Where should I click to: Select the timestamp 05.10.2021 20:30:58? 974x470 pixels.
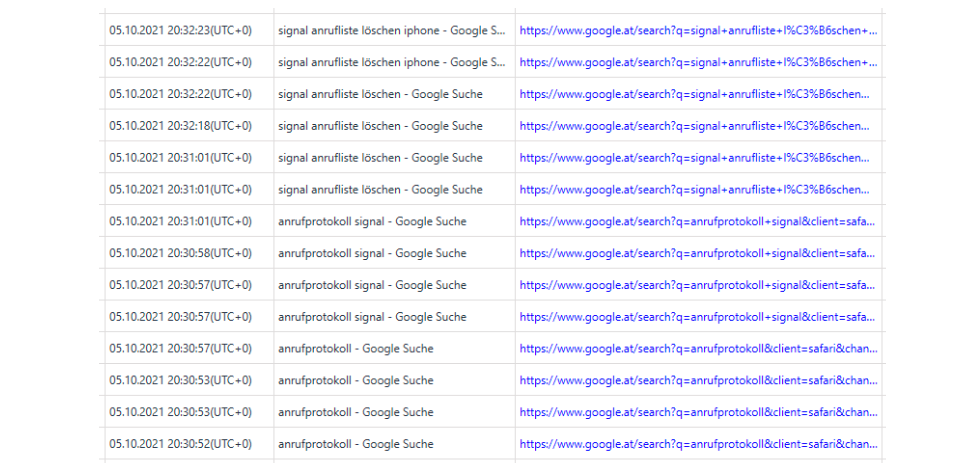point(180,253)
